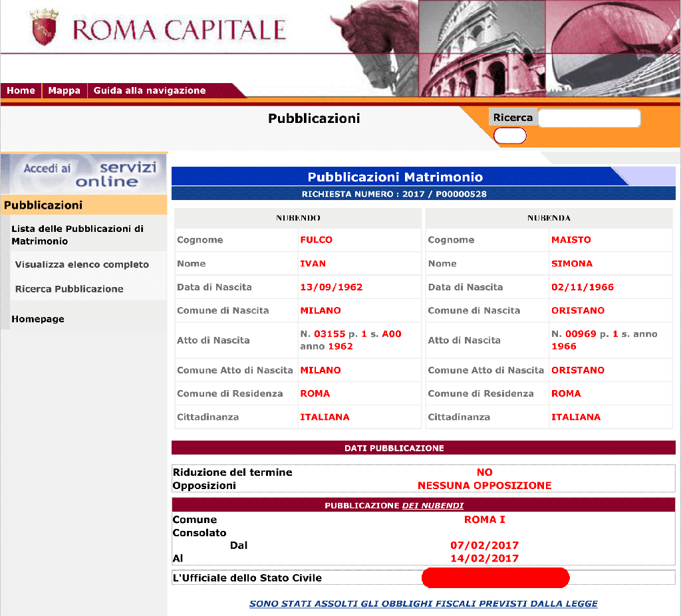This screenshot has height=616, width=681.
Task: Focus the Ricerca search input field
Action: pos(589,118)
